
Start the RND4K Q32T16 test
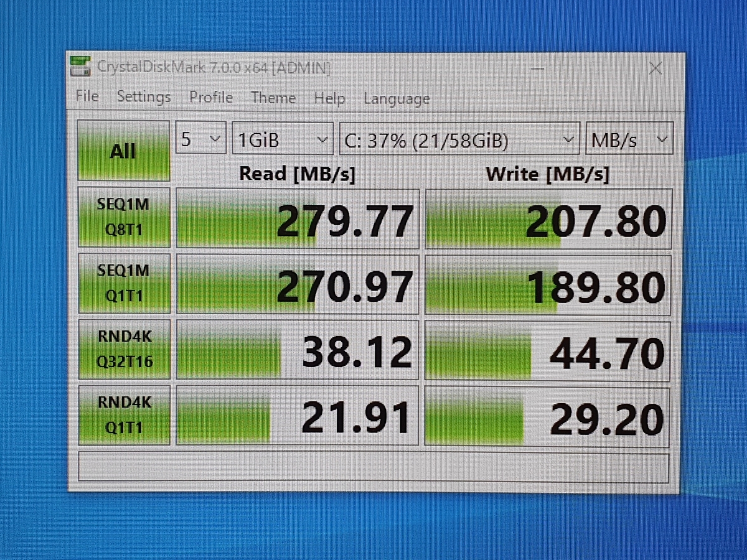coord(125,348)
